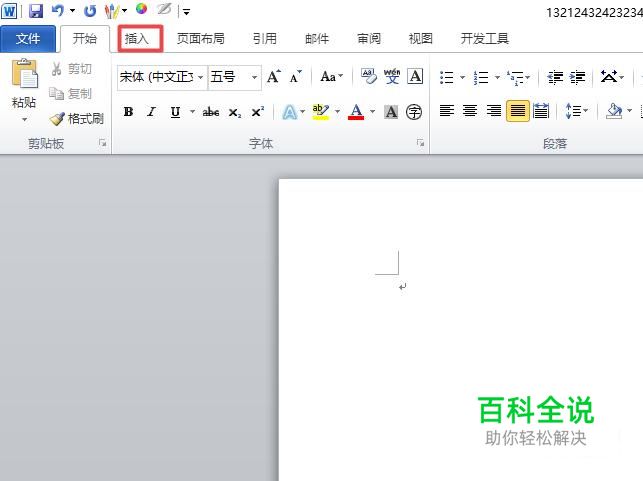Open the Customize Quick Access Toolbar arrow
This screenshot has width=643, height=481.
pyautogui.click(x=186, y=12)
